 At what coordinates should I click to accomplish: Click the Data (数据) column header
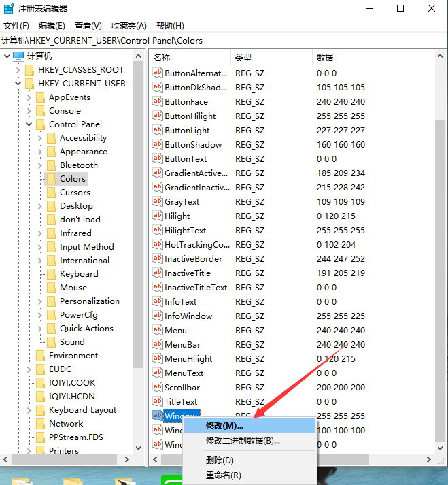tap(324, 57)
